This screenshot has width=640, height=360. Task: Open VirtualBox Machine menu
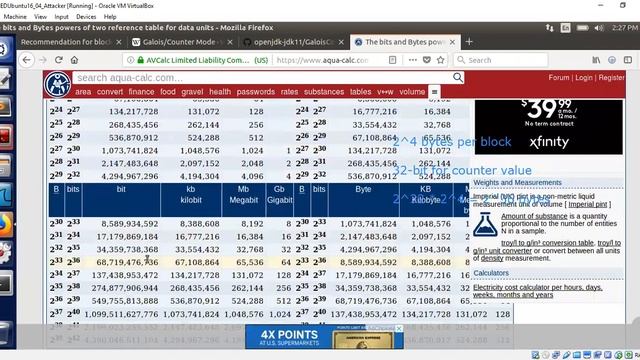coord(15,17)
